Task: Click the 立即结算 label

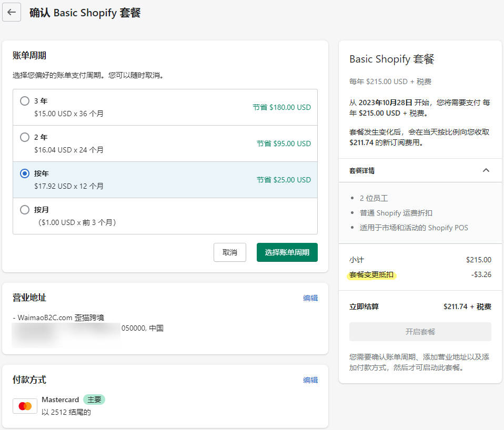Action: pyautogui.click(x=364, y=306)
